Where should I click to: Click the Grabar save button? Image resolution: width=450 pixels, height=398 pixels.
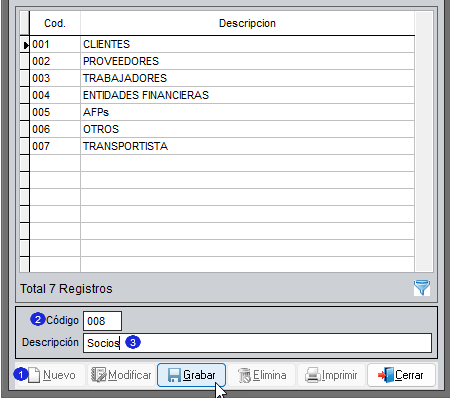tap(191, 375)
